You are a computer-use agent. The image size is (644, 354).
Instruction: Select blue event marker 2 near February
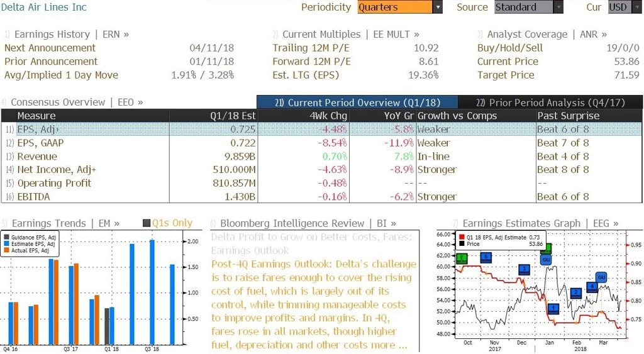click(576, 293)
